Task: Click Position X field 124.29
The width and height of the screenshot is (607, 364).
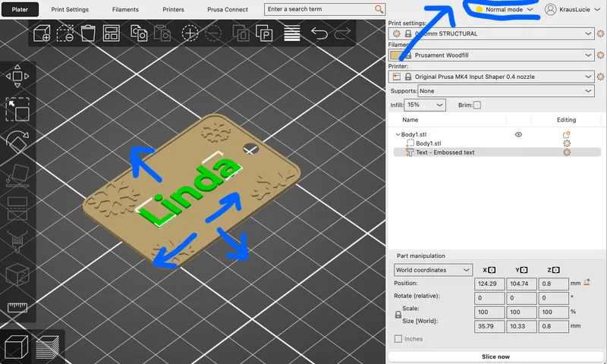Action: click(x=489, y=284)
